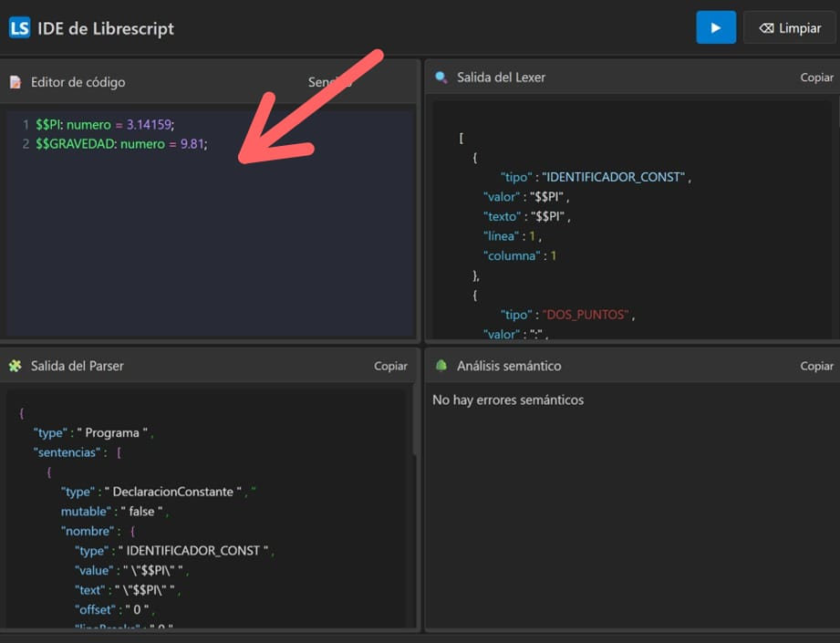Screen dimensions: 840x643
Task: Click the "valor" : "$$PI" line in Lexer
Action: (526, 197)
